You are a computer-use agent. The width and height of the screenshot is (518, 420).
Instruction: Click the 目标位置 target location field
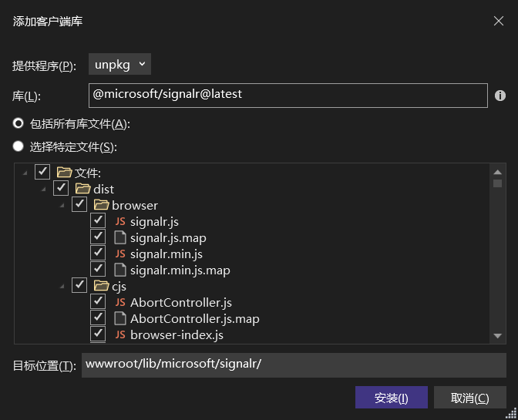point(294,365)
